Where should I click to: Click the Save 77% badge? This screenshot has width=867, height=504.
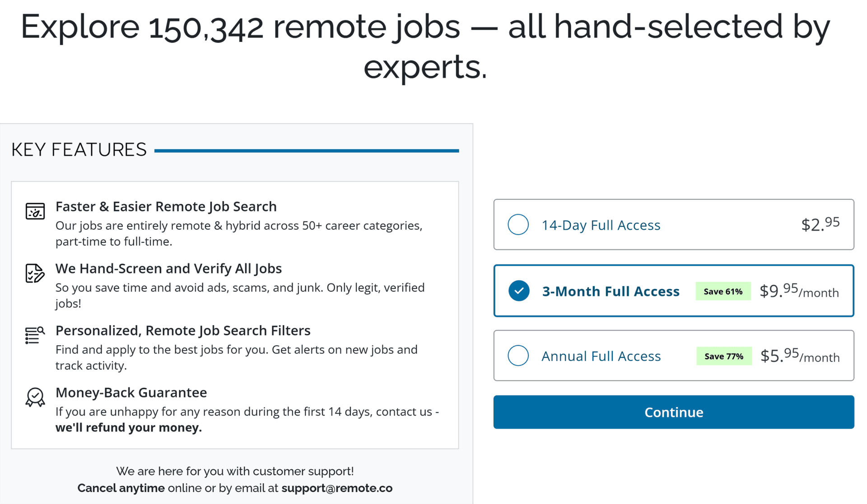[x=724, y=356]
